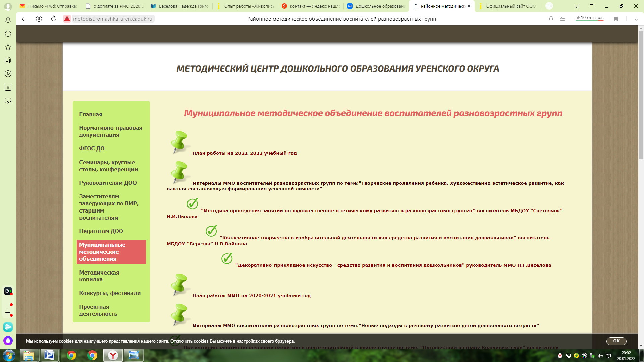The width and height of the screenshot is (644, 362).
Task: Click the address bar URL field
Action: [x=113, y=19]
